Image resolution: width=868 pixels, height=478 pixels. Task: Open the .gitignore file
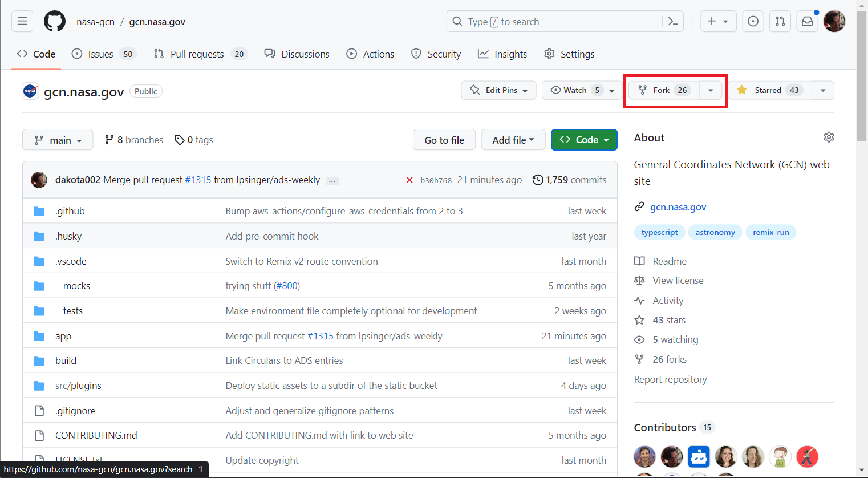[75, 411]
